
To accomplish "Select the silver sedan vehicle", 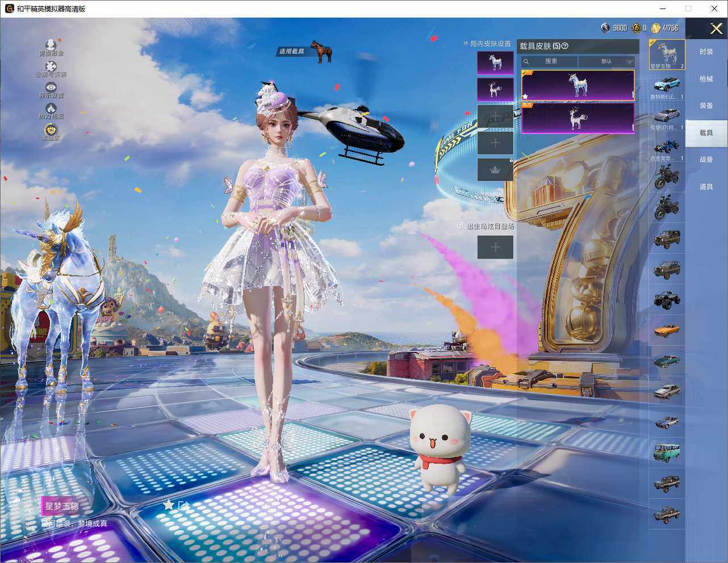I will (x=667, y=392).
